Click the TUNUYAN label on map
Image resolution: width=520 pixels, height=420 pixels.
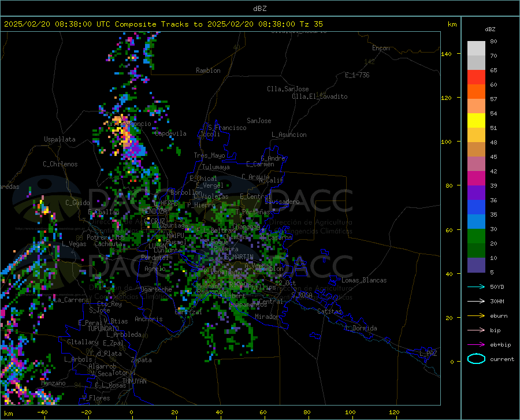pyautogui.click(x=134, y=381)
